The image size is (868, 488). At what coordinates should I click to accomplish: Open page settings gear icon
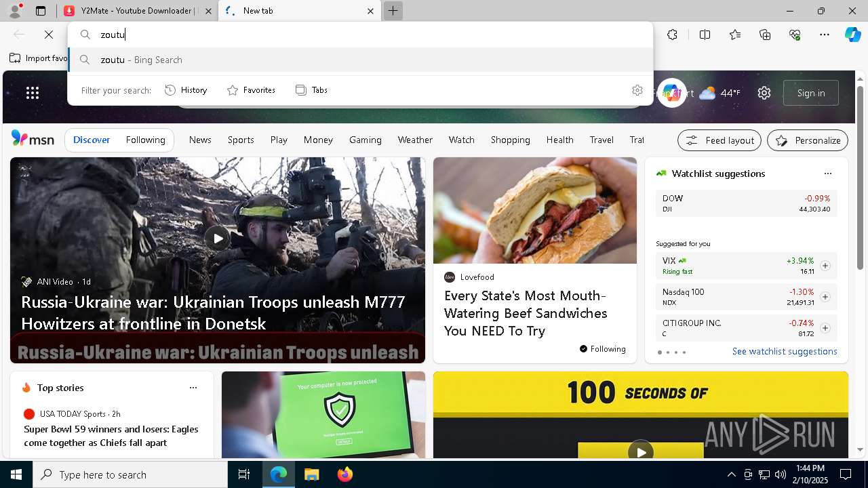click(764, 93)
